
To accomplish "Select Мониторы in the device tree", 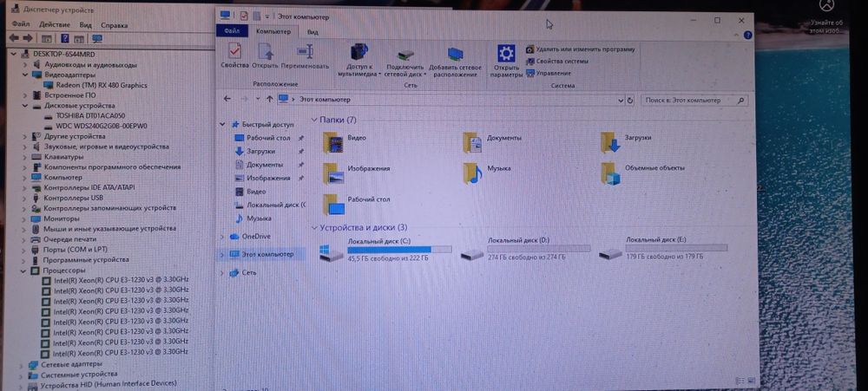I will [56, 218].
